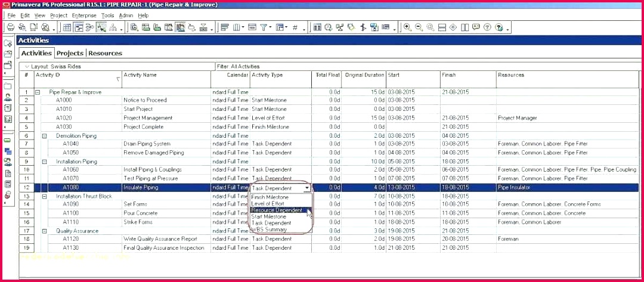Image resolution: width=644 pixels, height=282 pixels.
Task: Click the Filter funnel icon
Action: point(264,27)
